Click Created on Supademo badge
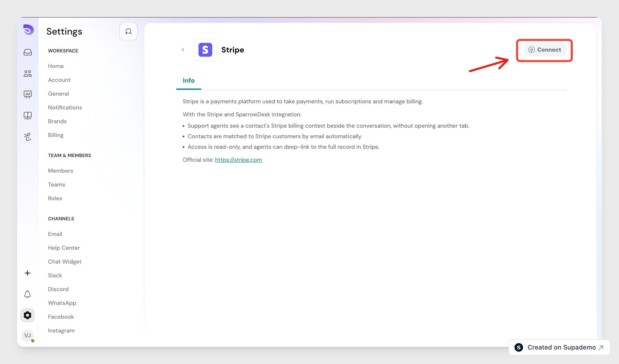The height and width of the screenshot is (364, 619). pyautogui.click(x=559, y=347)
